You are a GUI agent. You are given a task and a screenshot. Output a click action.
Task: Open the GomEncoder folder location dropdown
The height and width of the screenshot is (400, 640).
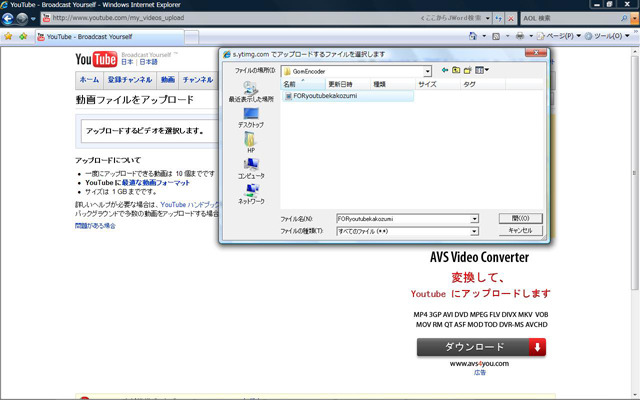click(427, 71)
